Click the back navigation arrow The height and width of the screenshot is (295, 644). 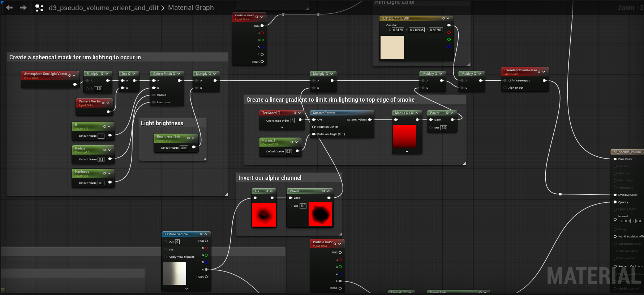(9, 8)
